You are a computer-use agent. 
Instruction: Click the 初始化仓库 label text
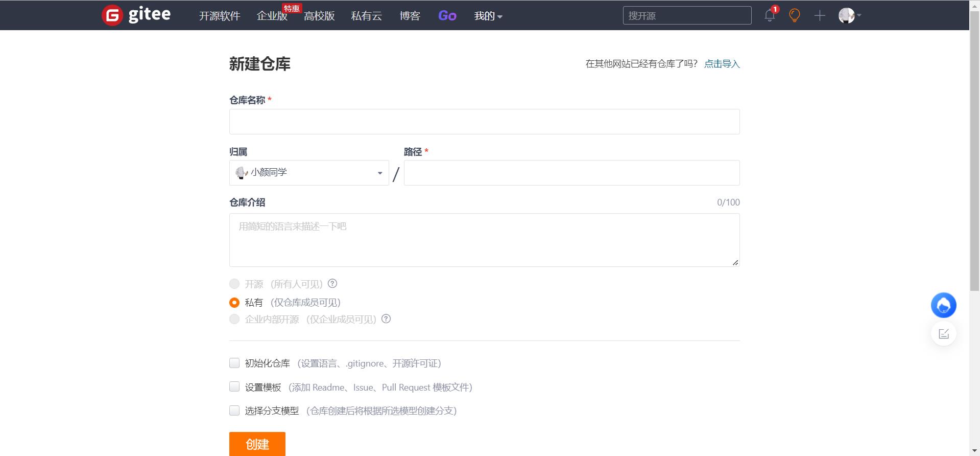(267, 363)
